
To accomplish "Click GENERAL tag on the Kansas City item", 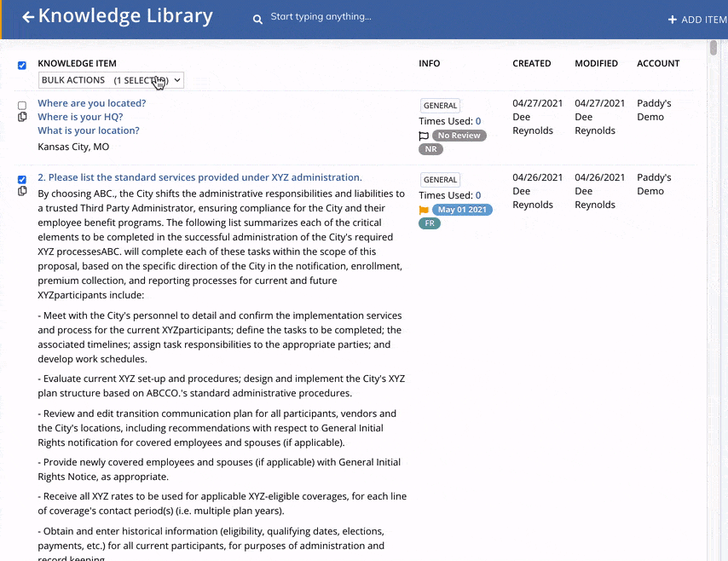I will (x=440, y=106).
